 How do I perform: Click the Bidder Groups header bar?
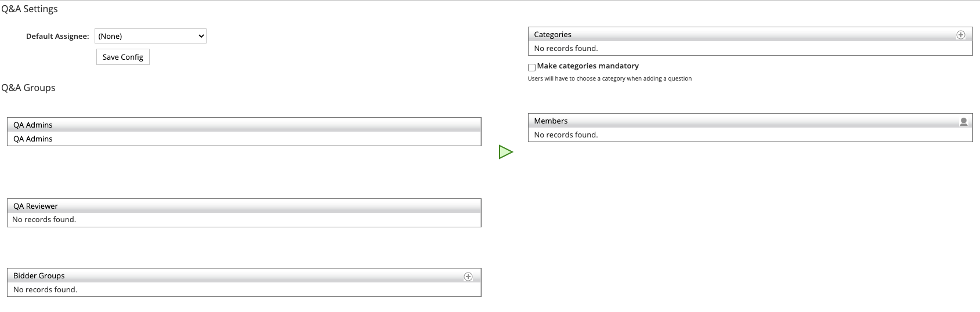[x=244, y=275]
